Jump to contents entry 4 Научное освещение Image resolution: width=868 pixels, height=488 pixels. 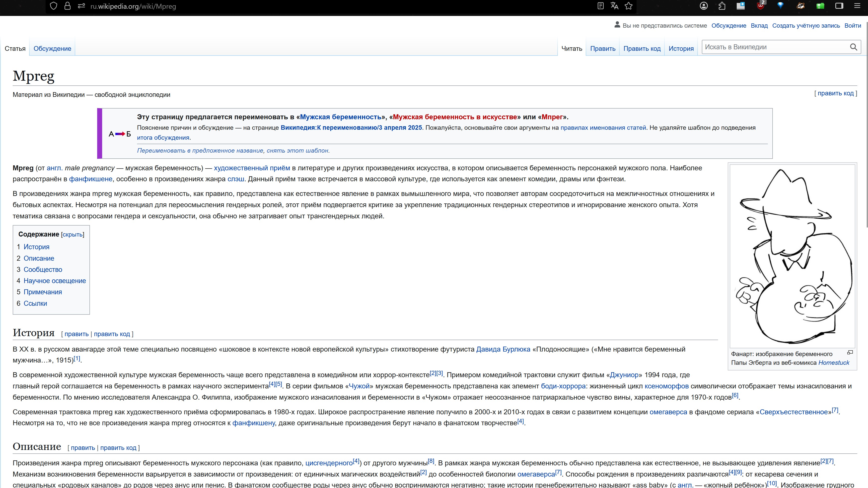[55, 281]
